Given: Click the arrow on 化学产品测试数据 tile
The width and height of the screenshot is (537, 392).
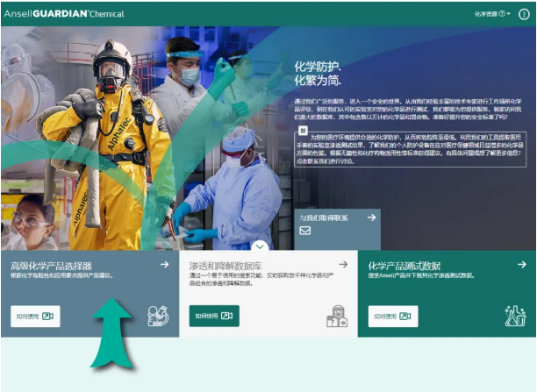Looking at the screenshot, I should pos(521,264).
